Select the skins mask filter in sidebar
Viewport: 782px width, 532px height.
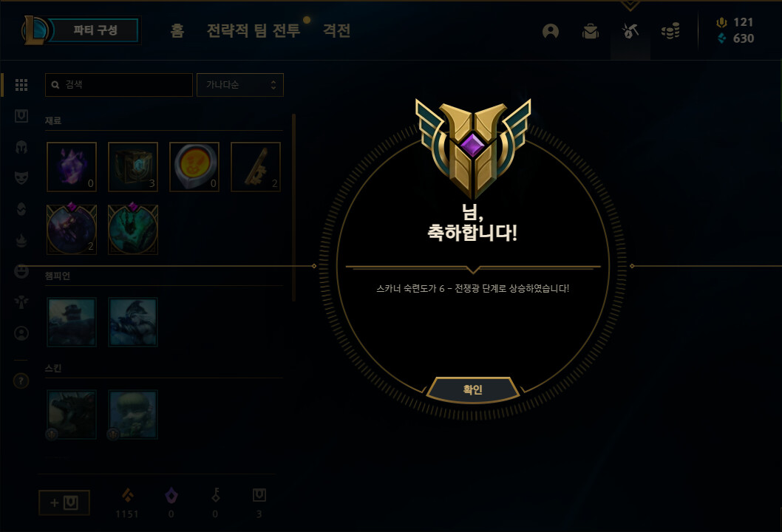pyautogui.click(x=21, y=178)
